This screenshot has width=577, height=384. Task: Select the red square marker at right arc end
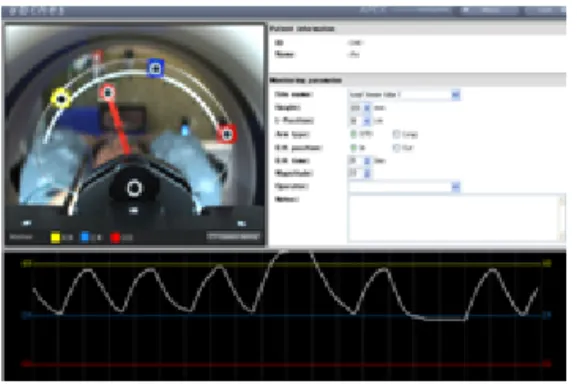[x=227, y=135]
